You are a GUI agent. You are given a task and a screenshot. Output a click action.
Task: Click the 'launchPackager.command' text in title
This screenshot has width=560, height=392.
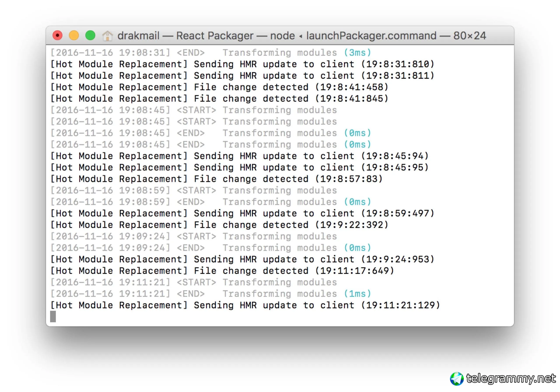tap(371, 36)
